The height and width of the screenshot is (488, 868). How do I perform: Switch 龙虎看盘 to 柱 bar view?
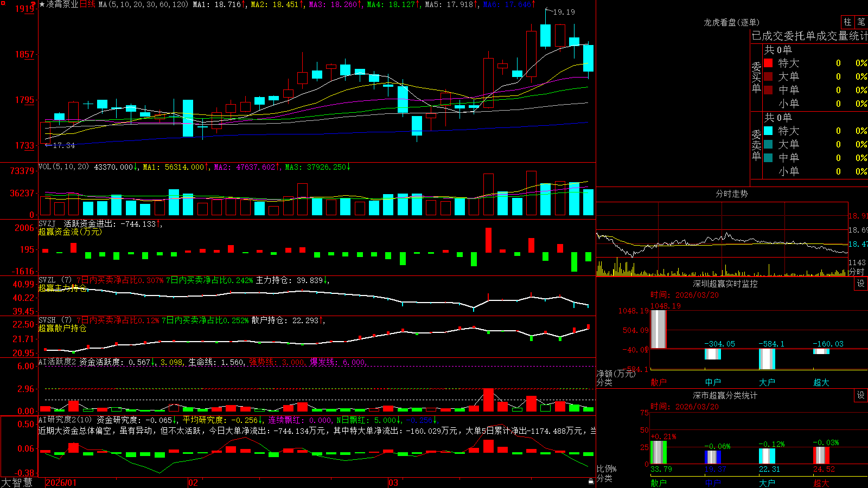[847, 22]
